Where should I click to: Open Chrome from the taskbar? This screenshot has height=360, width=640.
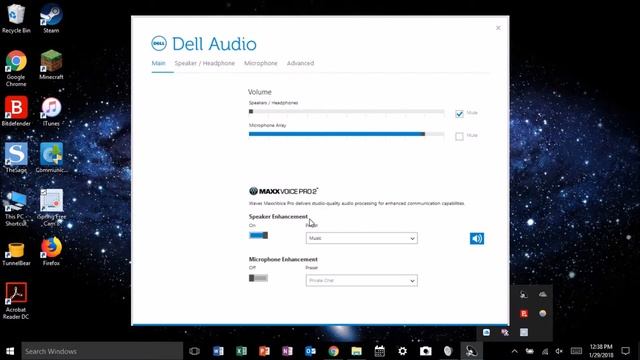(333, 351)
